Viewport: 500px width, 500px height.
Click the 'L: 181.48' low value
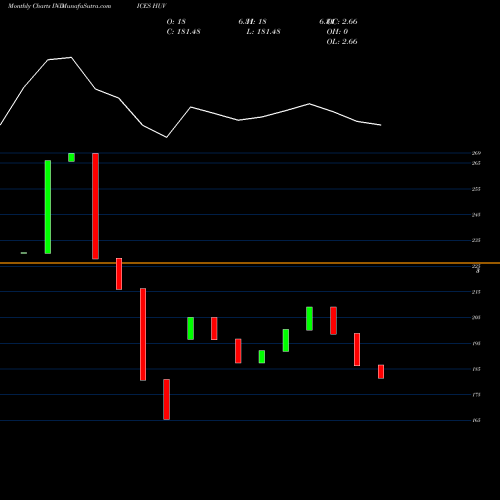click(263, 31)
